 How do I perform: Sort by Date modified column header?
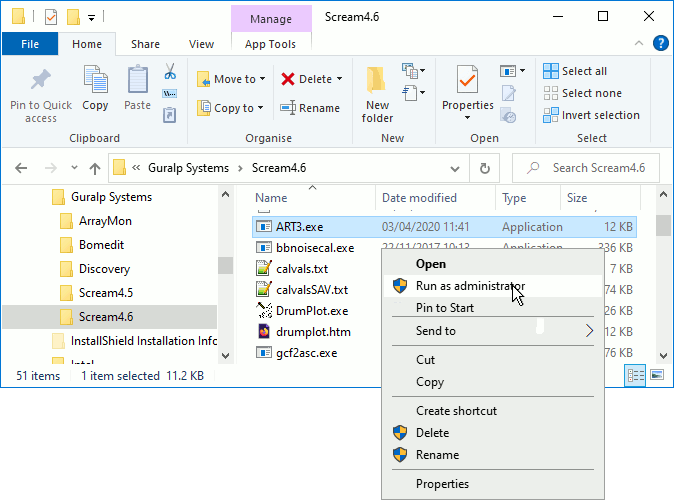pos(419,198)
